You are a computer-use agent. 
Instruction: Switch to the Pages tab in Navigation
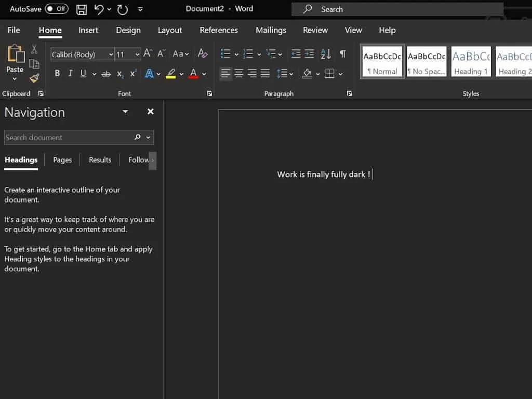62,159
